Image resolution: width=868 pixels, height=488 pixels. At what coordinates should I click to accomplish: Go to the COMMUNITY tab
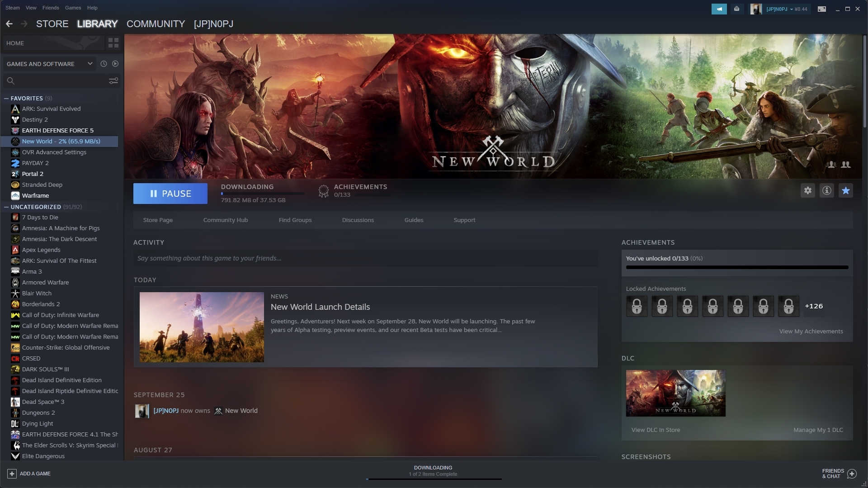156,24
